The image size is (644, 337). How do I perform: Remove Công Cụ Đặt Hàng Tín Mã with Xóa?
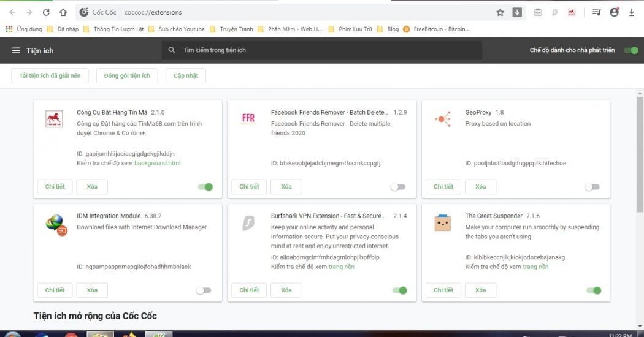(92, 187)
